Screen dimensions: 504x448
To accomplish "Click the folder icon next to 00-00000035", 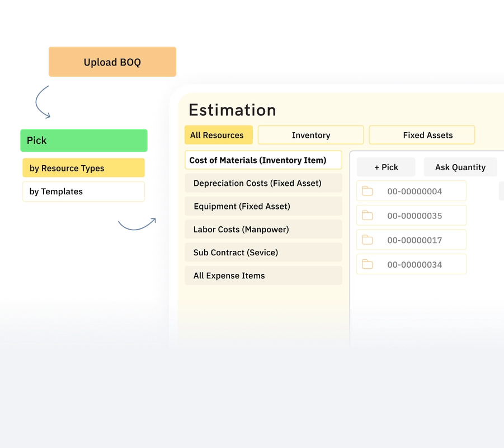I will (x=368, y=215).
